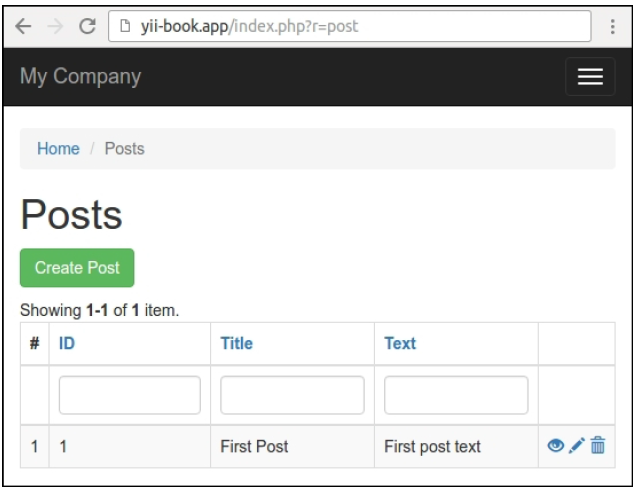This screenshot has height=488, width=634.
Task: Click the My Company brand link
Action: [x=80, y=77]
